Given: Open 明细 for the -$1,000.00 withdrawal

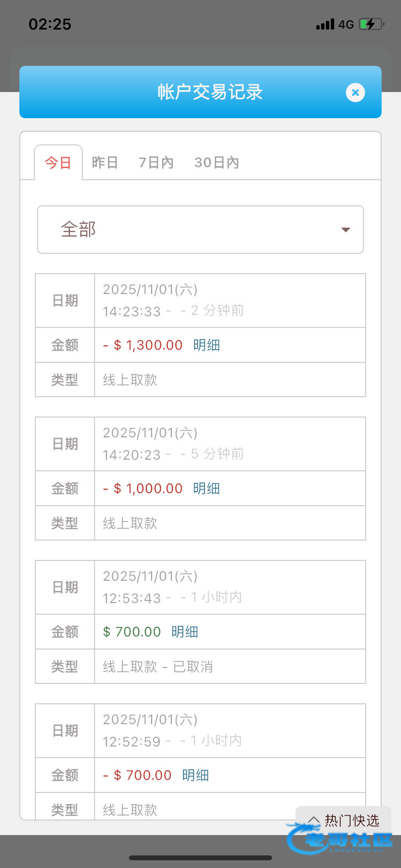Looking at the screenshot, I should pos(207,489).
